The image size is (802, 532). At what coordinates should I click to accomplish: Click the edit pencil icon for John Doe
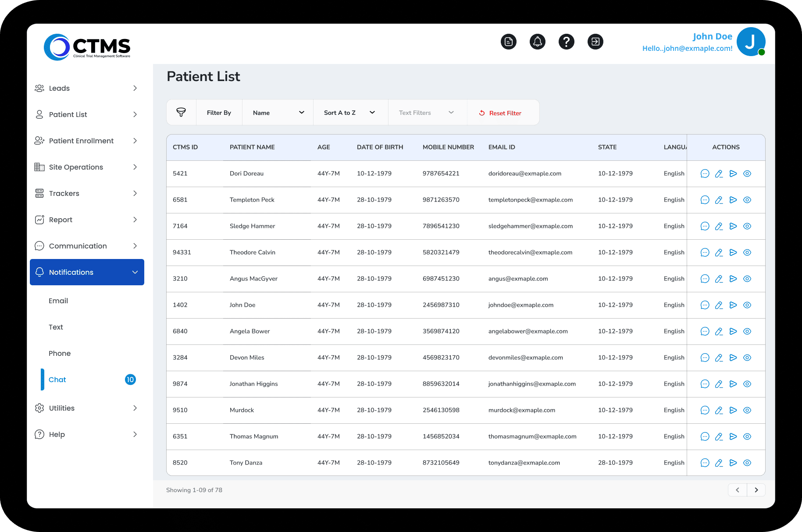point(719,305)
